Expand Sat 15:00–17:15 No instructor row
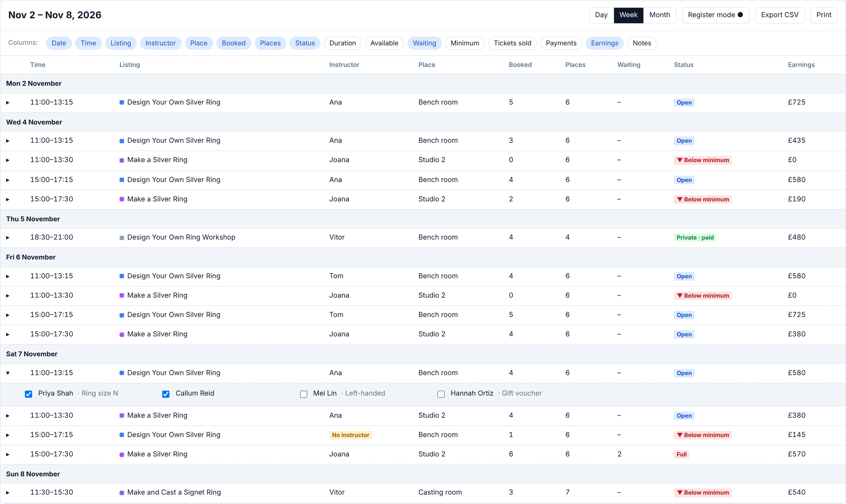 point(8,435)
